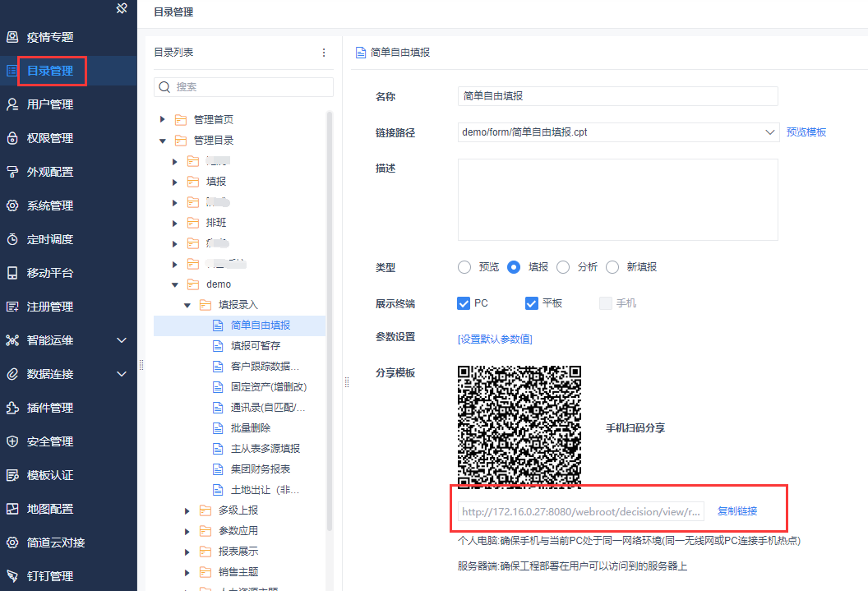Click the 描述 text area
The image size is (868, 591).
pyautogui.click(x=618, y=200)
